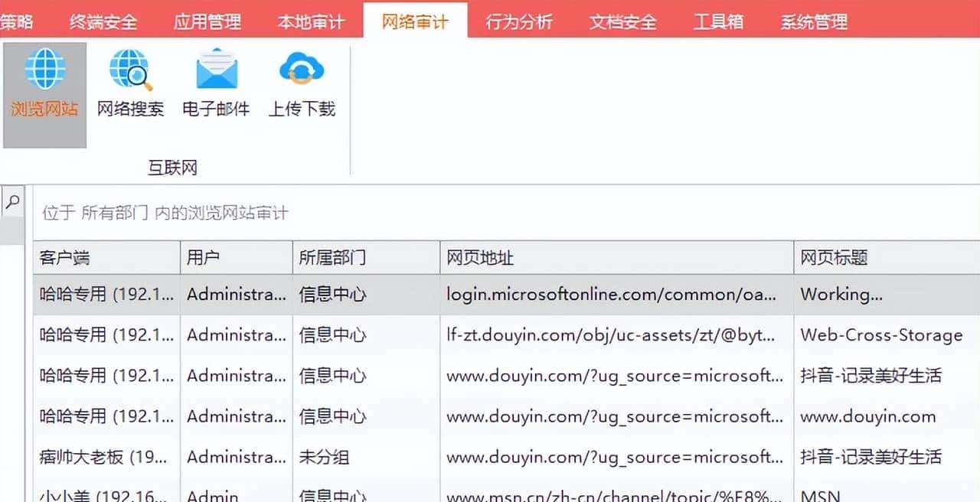
Task: Switch to the 系统管理 ribbon tab
Action: click(x=814, y=21)
